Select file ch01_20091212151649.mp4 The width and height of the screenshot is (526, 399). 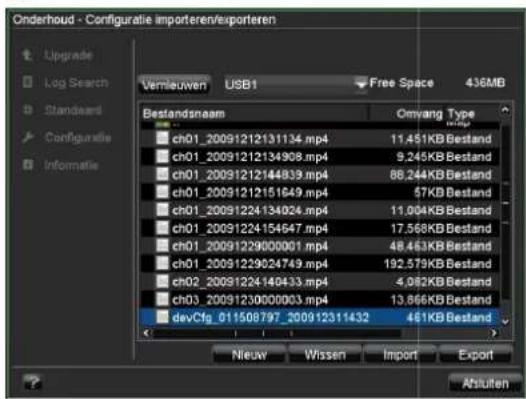319,192
